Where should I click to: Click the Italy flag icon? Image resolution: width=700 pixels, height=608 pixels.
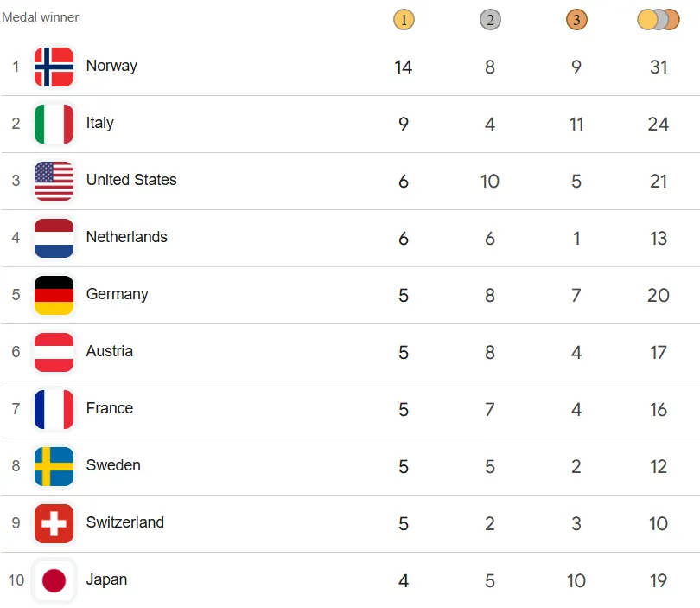click(54, 124)
